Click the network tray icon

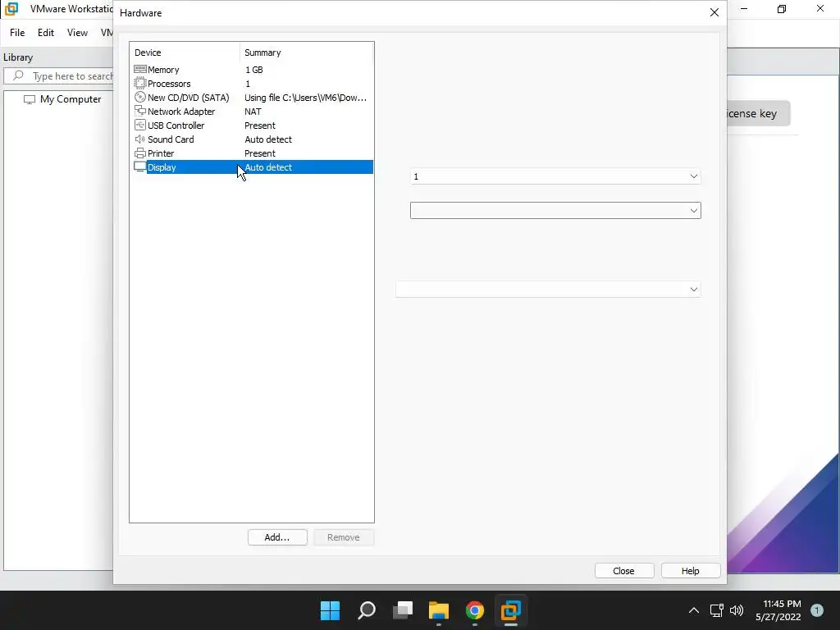tap(716, 610)
